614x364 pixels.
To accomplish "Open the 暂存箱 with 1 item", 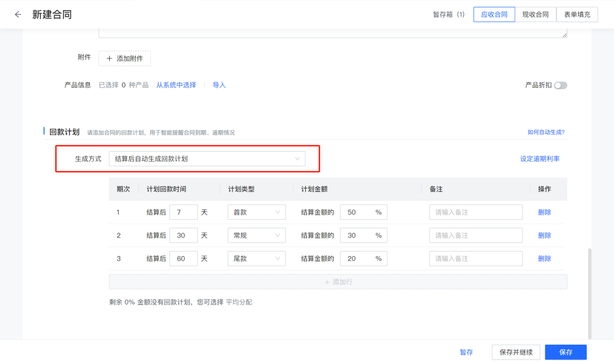I will click(449, 14).
